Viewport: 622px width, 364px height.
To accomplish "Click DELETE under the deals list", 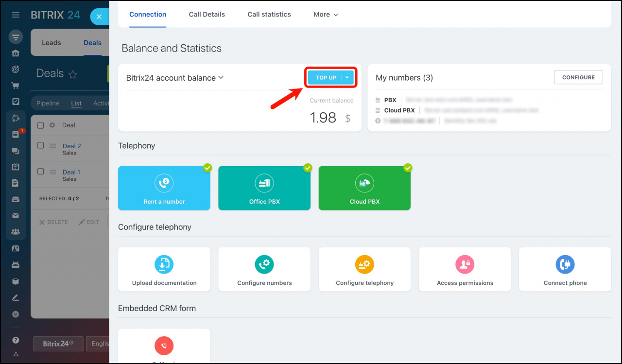I will [54, 222].
